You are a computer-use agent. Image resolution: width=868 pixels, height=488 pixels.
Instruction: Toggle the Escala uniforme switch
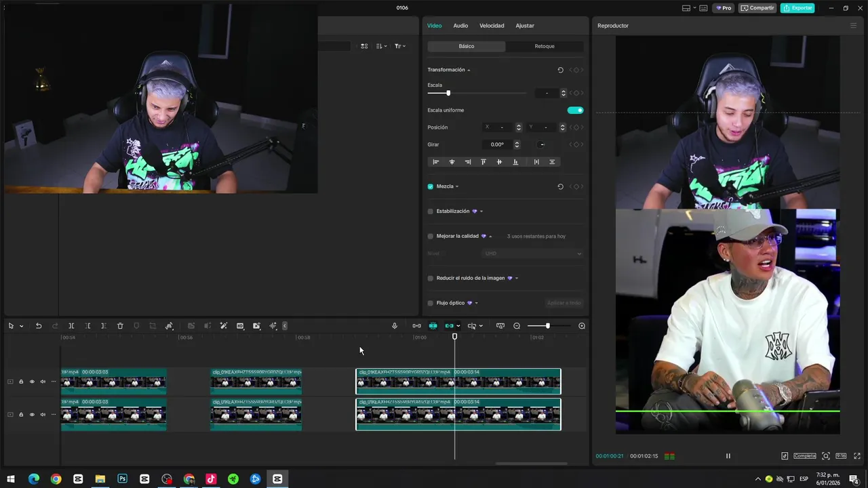point(575,110)
